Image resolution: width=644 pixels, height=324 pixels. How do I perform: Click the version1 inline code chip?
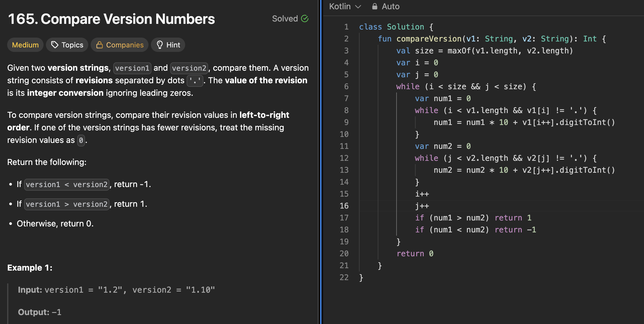(x=132, y=68)
